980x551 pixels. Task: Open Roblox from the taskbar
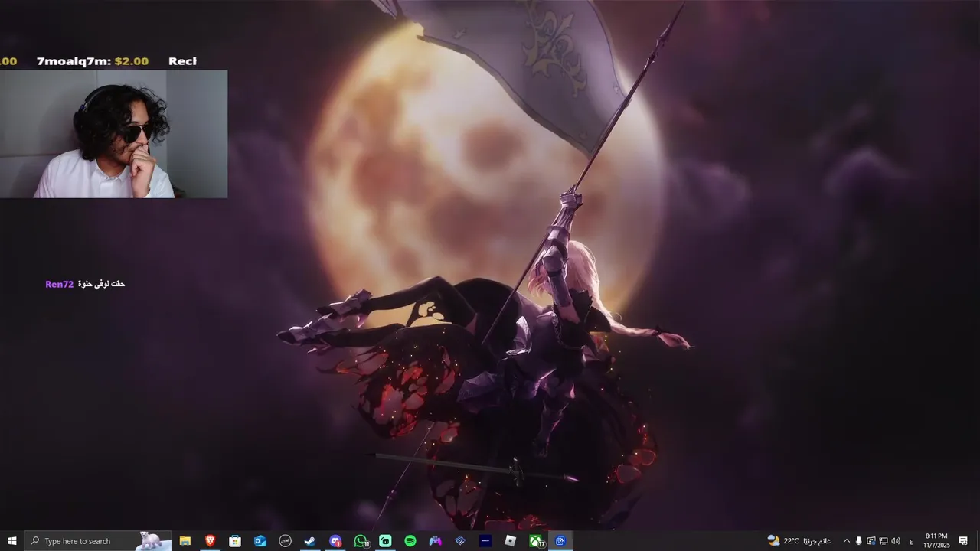[x=511, y=541]
